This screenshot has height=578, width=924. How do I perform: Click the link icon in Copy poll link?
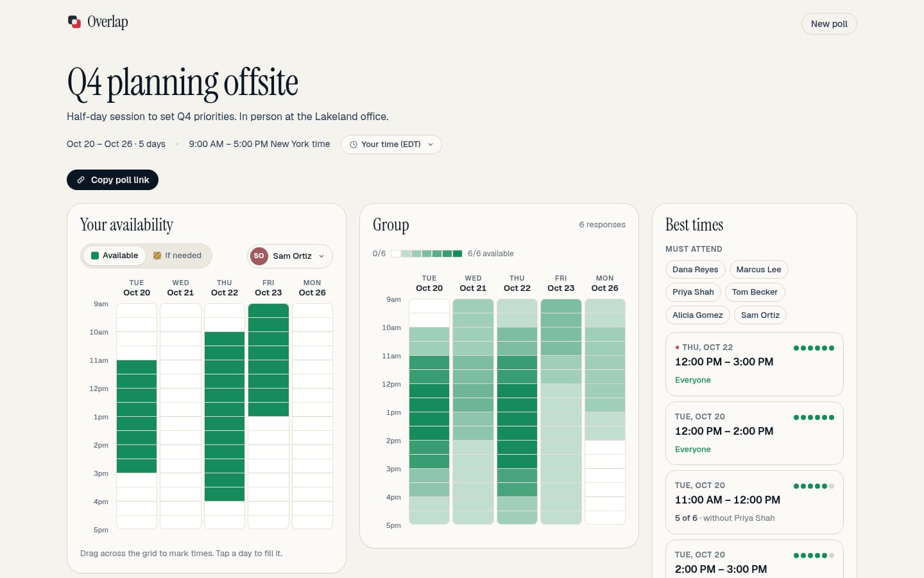pyautogui.click(x=81, y=180)
